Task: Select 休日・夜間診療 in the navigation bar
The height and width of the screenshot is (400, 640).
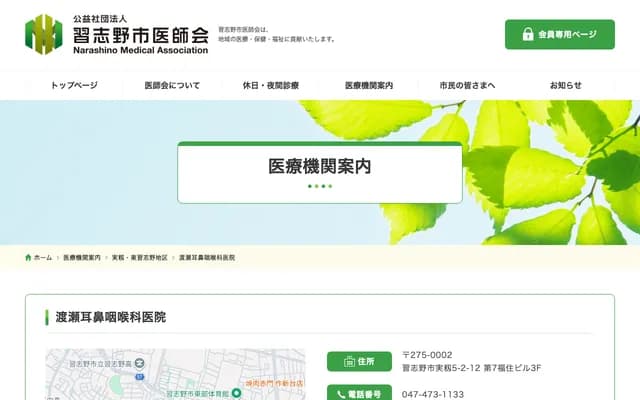Action: pos(270,86)
